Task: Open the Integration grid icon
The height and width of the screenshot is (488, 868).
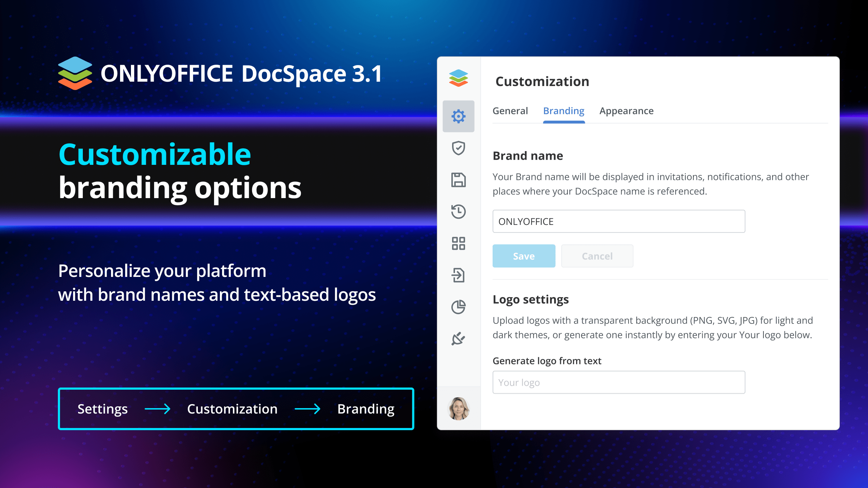Action: coord(458,243)
